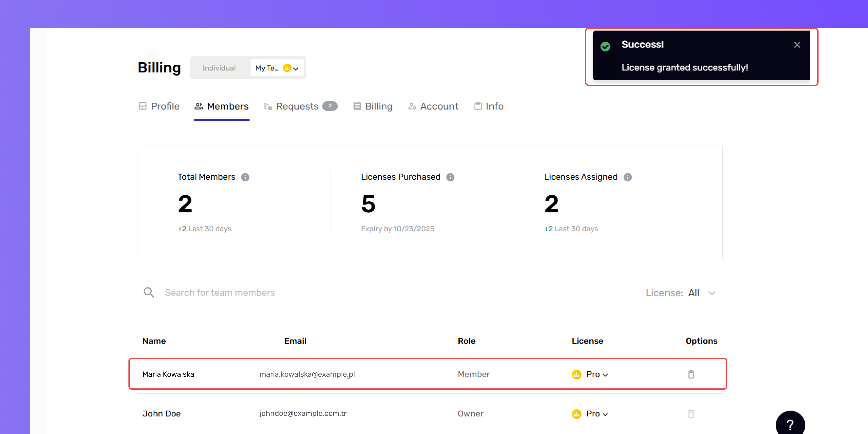Screen dimensions: 868x434
Task: Switch to the Account tab
Action: click(433, 106)
